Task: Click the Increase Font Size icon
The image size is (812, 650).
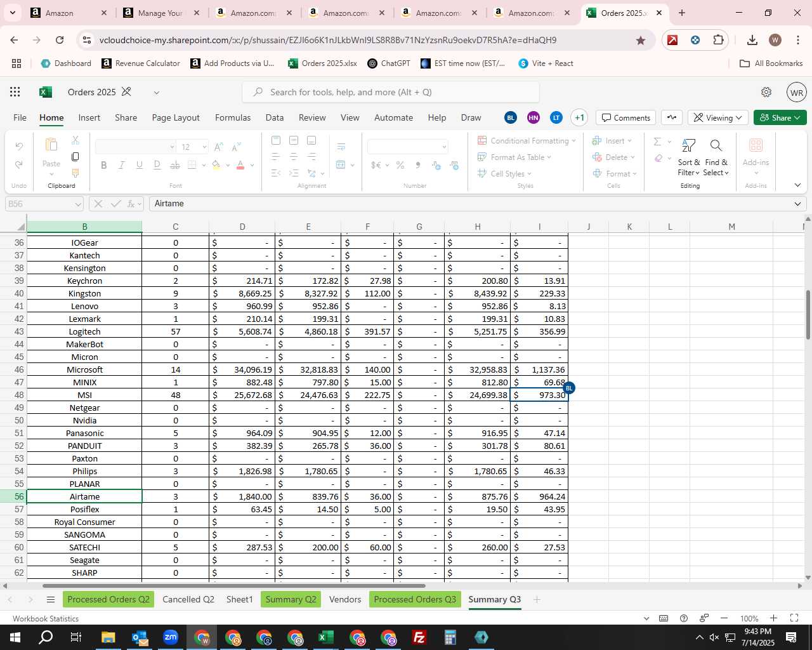Action: tap(219, 147)
